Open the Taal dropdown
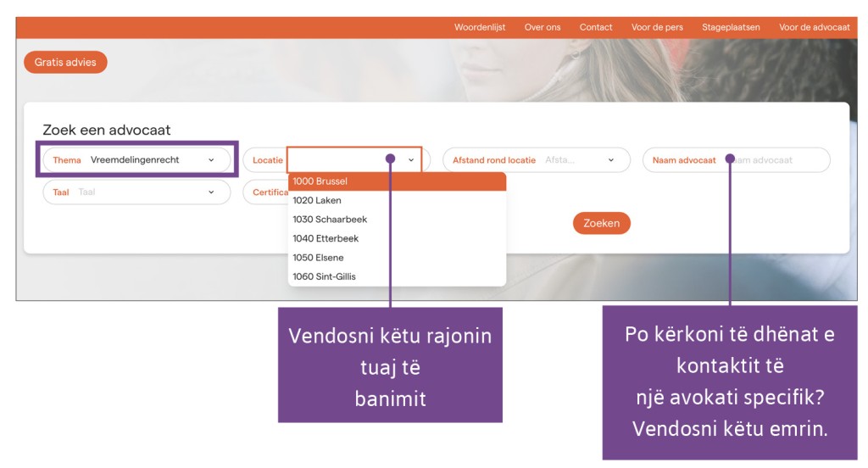This screenshot has height=468, width=868. 136,192
